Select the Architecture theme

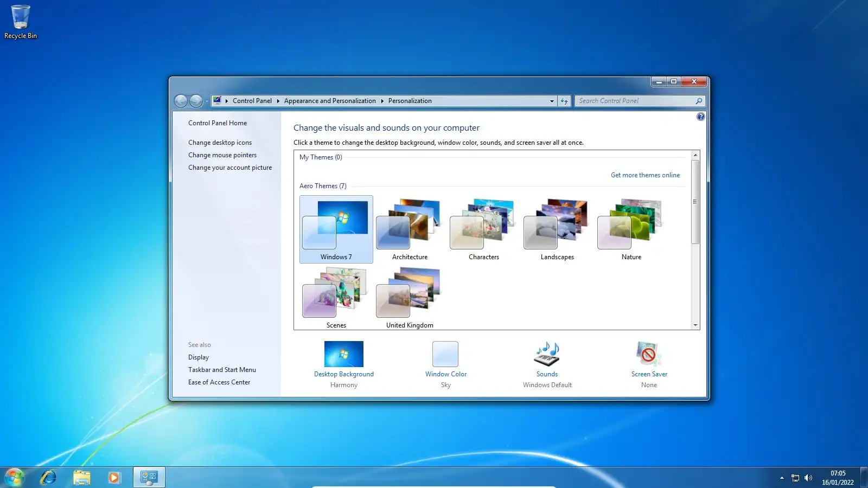[410, 229]
